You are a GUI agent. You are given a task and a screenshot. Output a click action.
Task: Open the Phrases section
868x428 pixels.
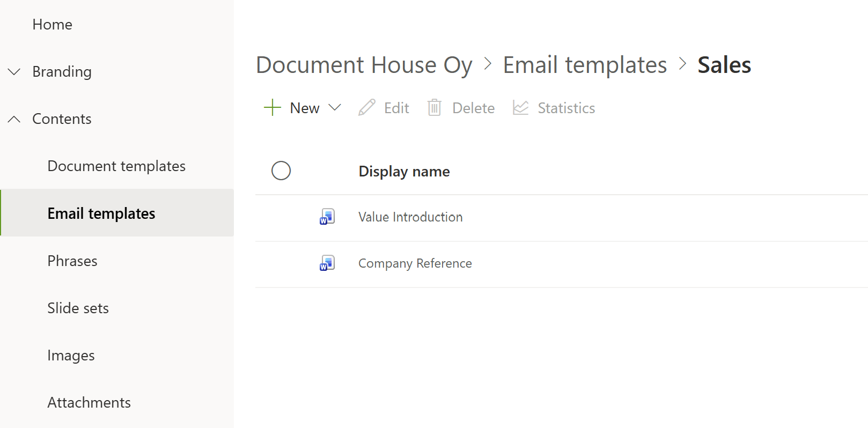(x=72, y=261)
